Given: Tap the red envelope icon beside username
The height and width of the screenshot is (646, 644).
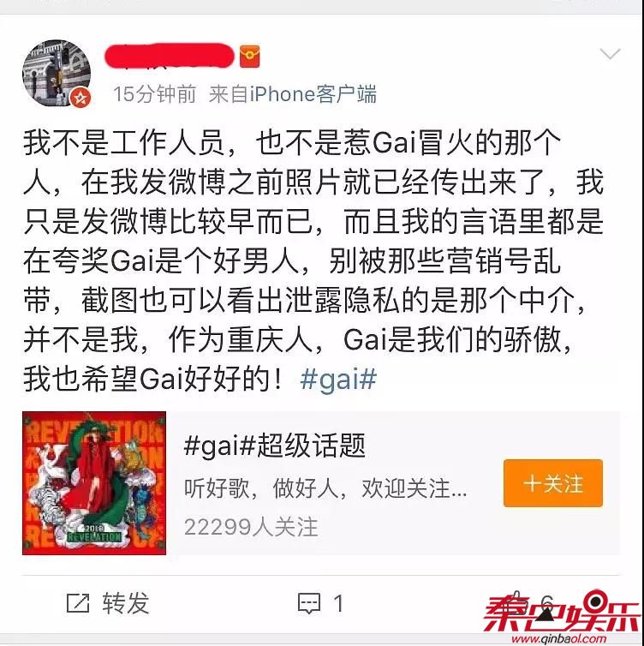Looking at the screenshot, I should (x=249, y=57).
